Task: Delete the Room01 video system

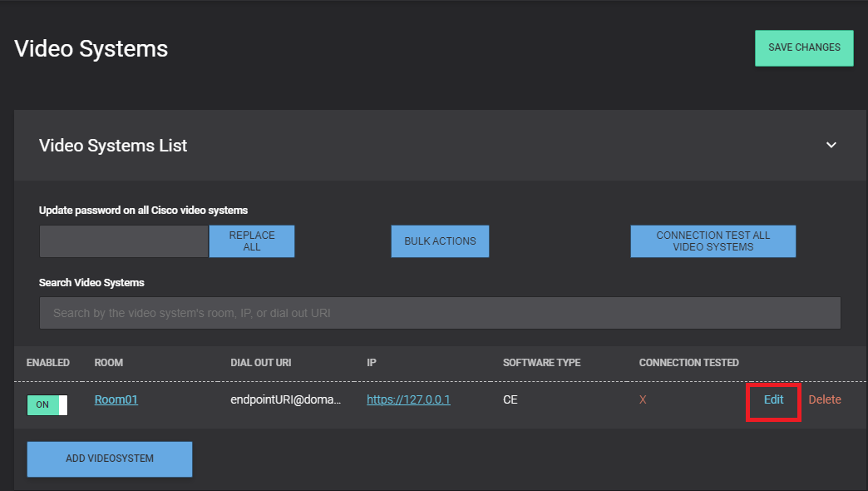Action: 824,399
